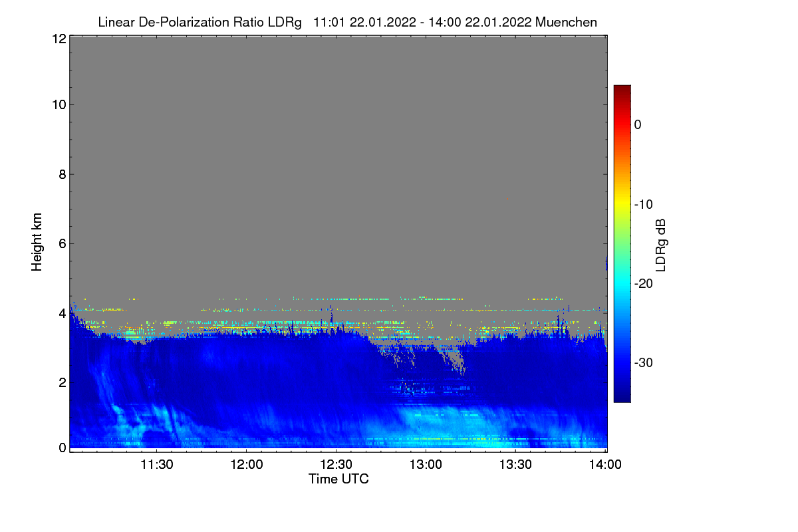Click the 'Height km' axis label
The height and width of the screenshot is (532, 798).
coord(37,242)
